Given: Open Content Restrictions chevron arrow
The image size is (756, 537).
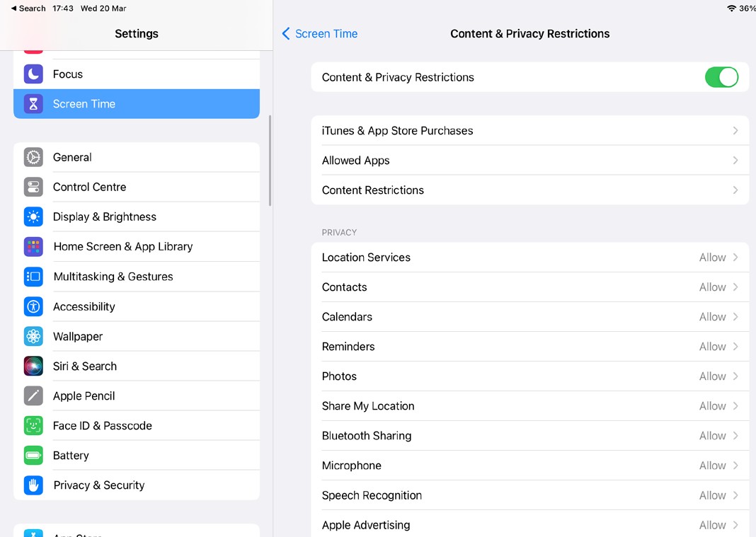Looking at the screenshot, I should tap(735, 190).
